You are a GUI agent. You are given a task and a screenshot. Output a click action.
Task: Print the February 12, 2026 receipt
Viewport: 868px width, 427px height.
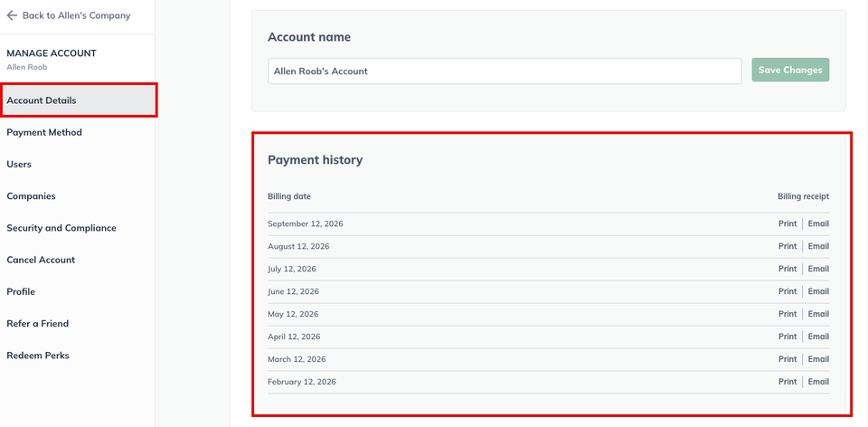click(788, 382)
